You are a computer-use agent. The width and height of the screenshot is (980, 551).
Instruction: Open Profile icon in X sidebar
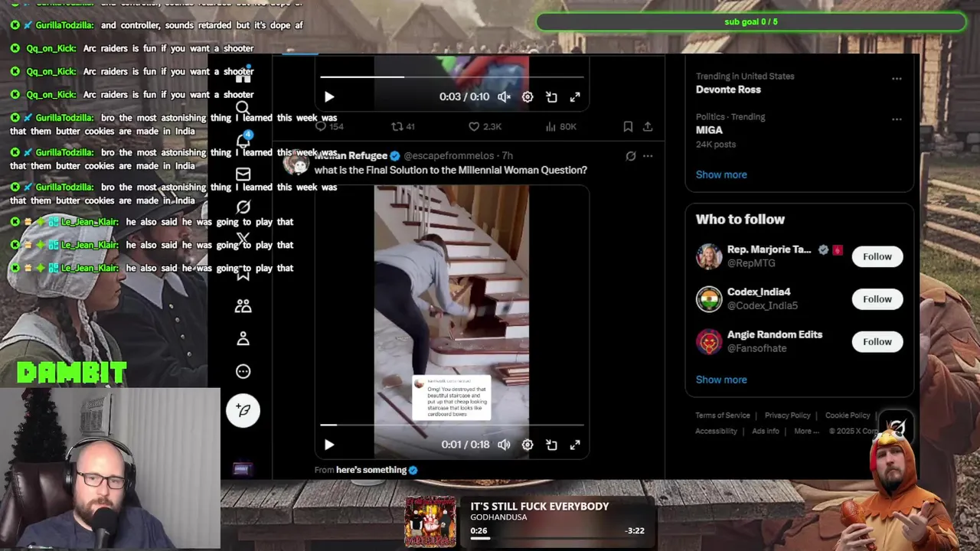243,338
